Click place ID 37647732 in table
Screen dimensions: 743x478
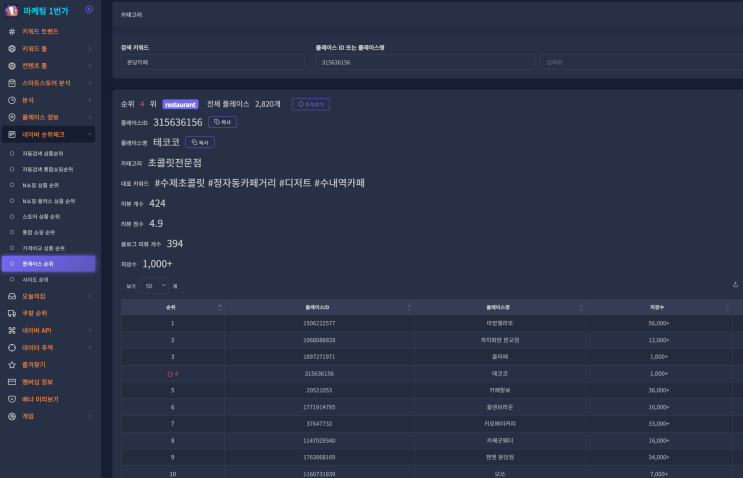click(319, 424)
